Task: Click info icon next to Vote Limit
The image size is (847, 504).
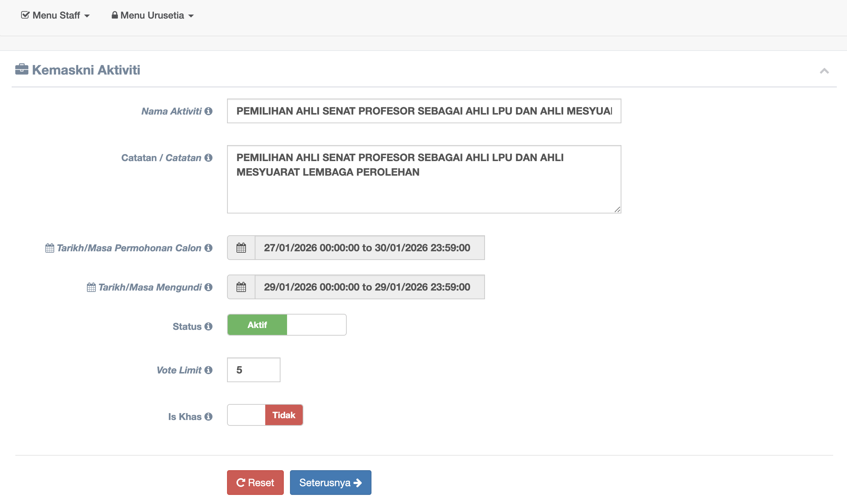Action: tap(208, 370)
